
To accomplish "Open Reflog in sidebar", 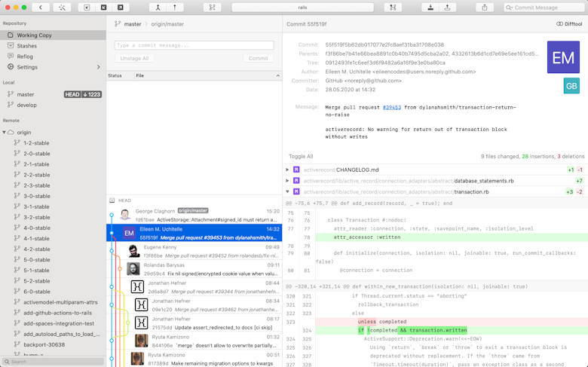I will 53,57.
